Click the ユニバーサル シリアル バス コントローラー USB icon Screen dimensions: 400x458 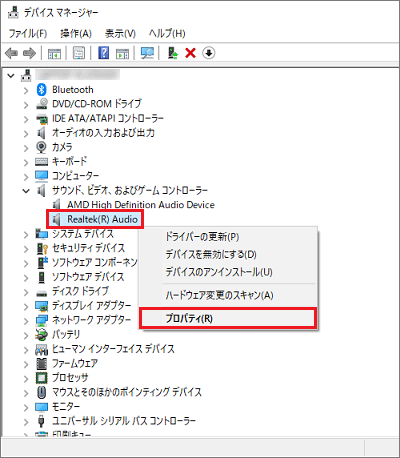click(41, 421)
